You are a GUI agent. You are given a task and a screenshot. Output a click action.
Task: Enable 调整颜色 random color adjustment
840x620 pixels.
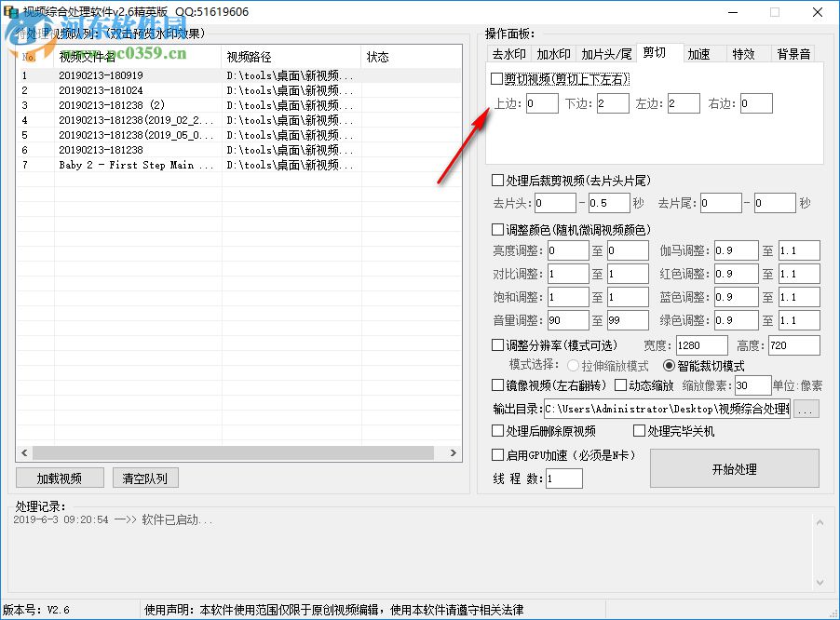495,229
